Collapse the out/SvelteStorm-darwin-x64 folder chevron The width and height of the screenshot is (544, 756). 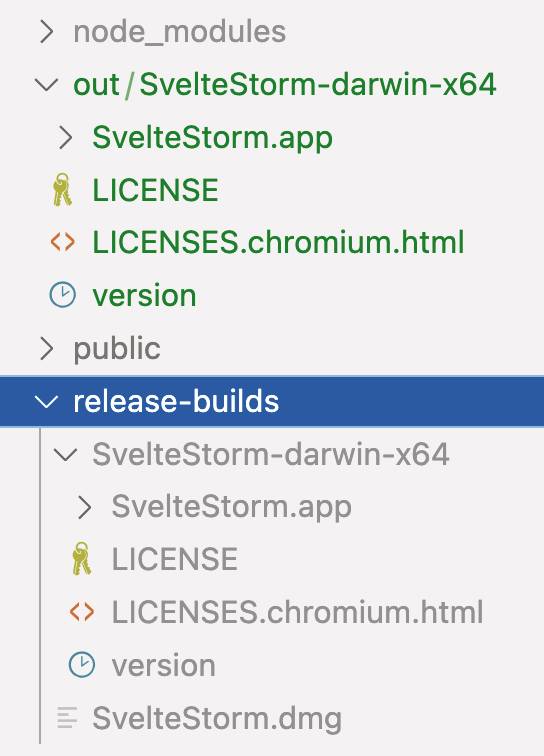pyautogui.click(x=47, y=85)
